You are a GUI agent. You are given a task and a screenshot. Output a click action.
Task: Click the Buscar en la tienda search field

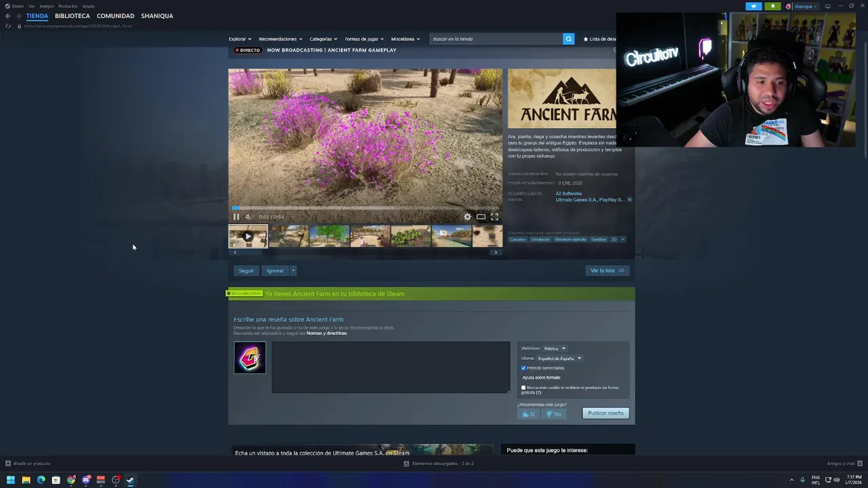pos(496,39)
